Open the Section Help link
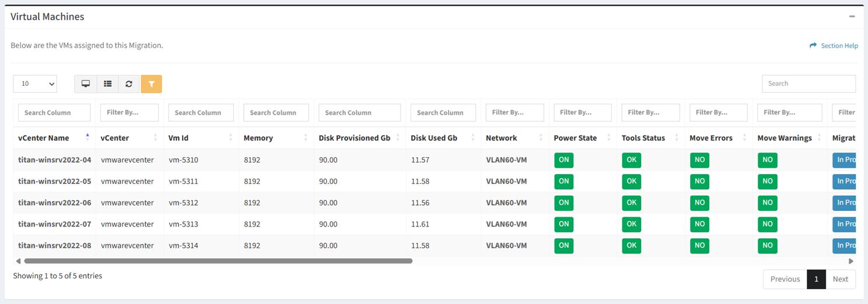 [x=834, y=45]
